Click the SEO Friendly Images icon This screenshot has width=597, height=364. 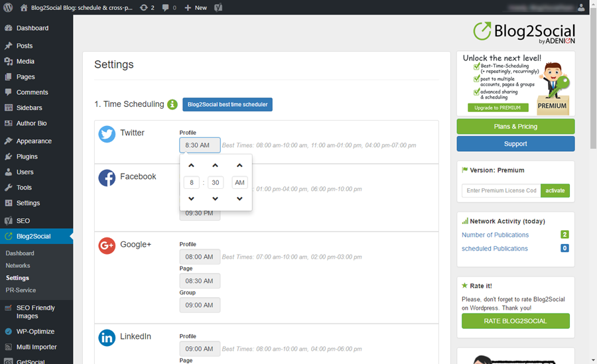(x=9, y=308)
